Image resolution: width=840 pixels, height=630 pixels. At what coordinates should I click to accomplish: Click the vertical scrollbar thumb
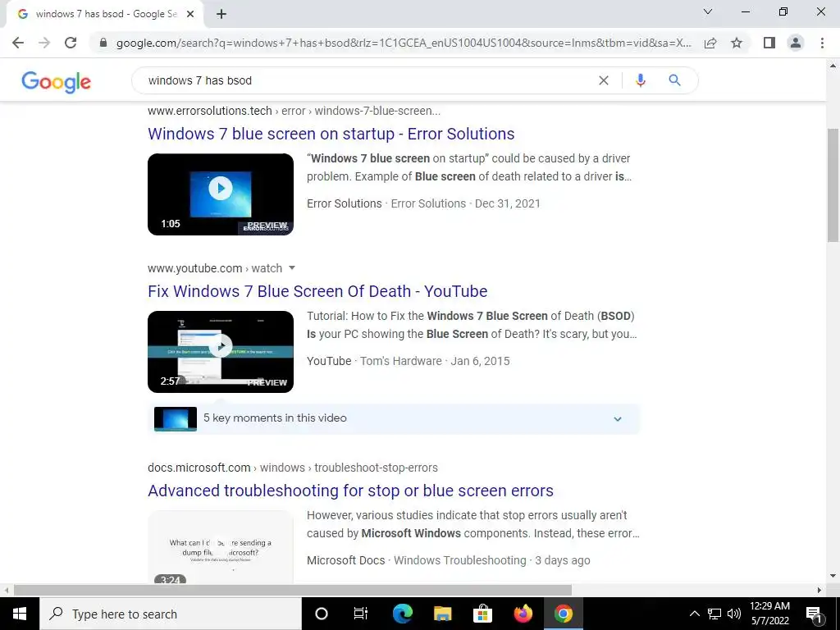tap(833, 185)
